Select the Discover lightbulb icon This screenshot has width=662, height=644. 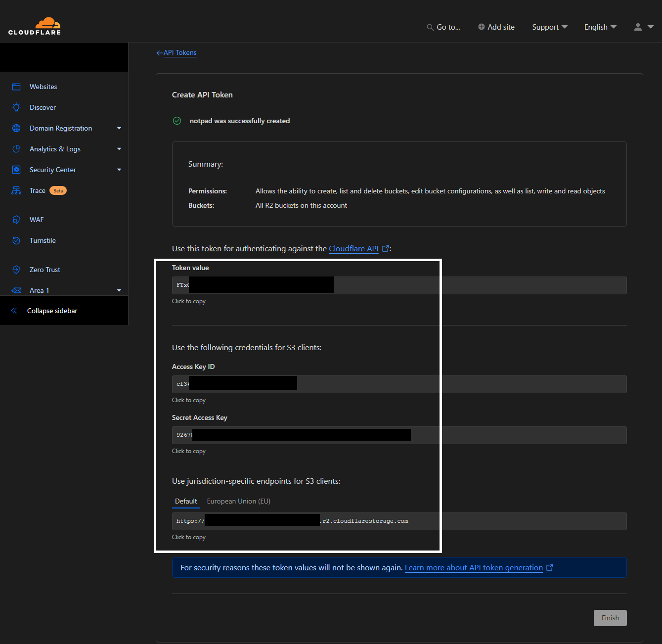pos(16,107)
